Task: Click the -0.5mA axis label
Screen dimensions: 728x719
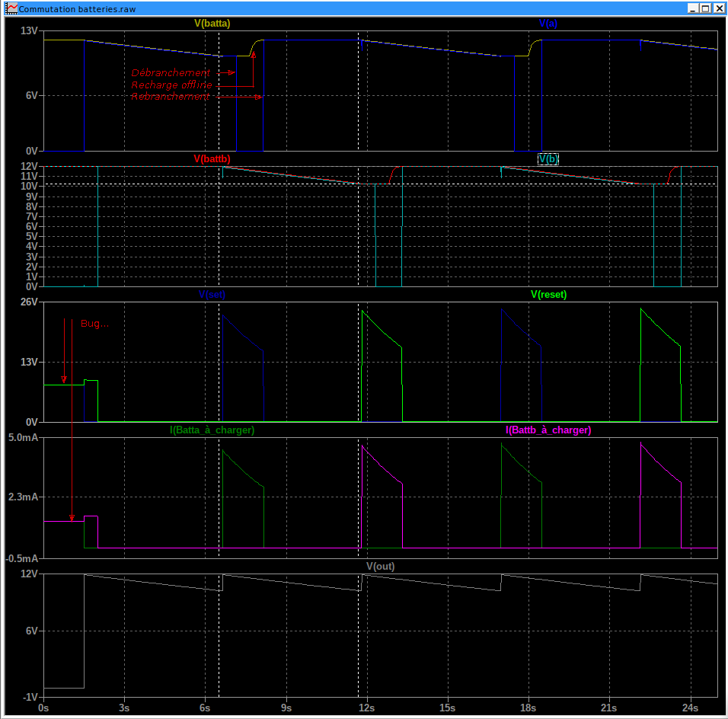Action: (x=21, y=558)
